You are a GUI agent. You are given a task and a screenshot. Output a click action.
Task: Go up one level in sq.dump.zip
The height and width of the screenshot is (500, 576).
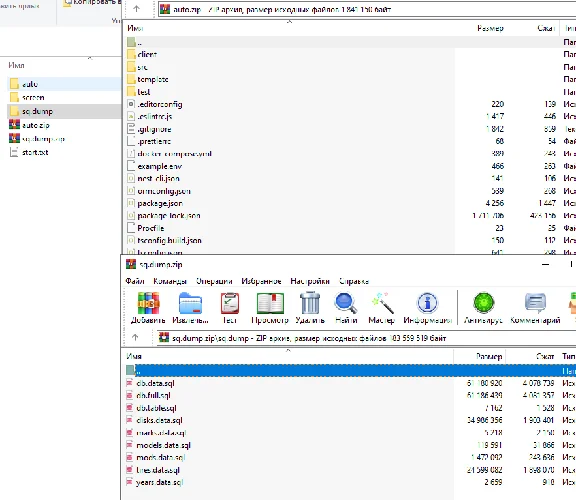pyautogui.click(x=135, y=337)
